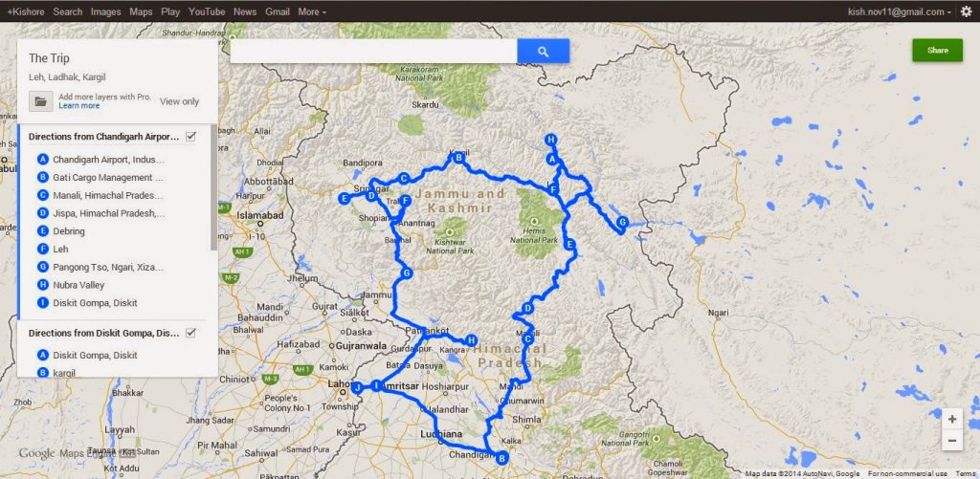
Task: Open the folder icon in The Trip panel
Action: click(40, 101)
